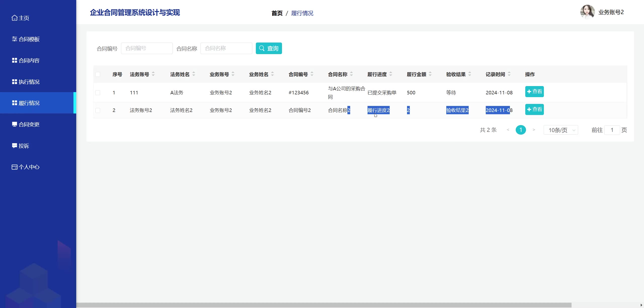Screen dimensions: 644x308
Task: Click the user avatar picture at top right
Action: (587, 12)
